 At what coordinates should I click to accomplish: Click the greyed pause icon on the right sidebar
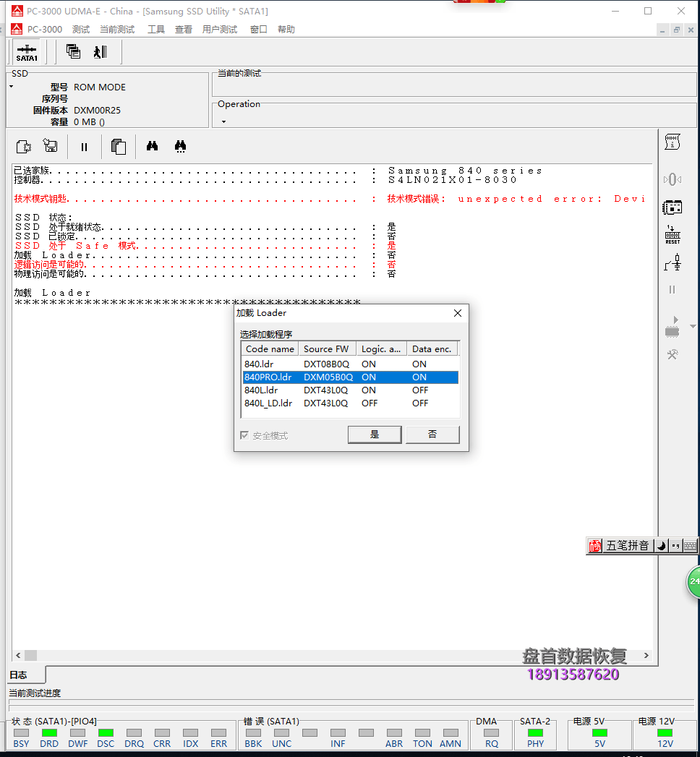672,290
